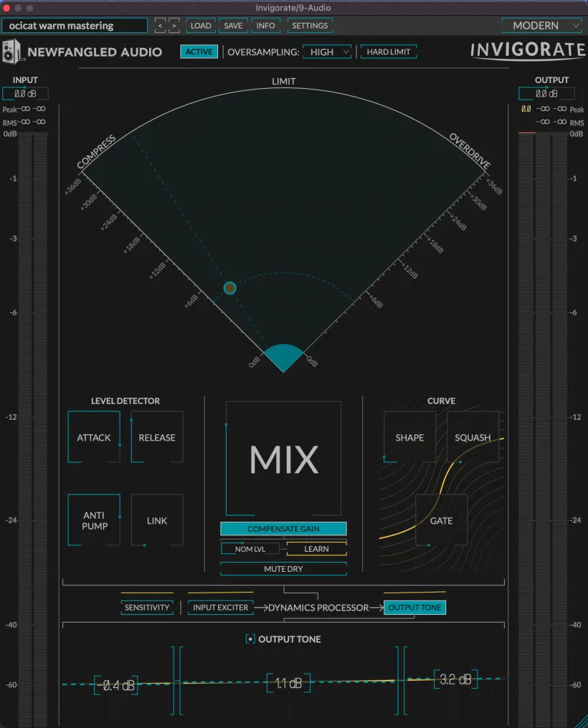Click the LIMIT label above the fan
Image resolution: width=588 pixels, height=728 pixels.
pos(283,81)
